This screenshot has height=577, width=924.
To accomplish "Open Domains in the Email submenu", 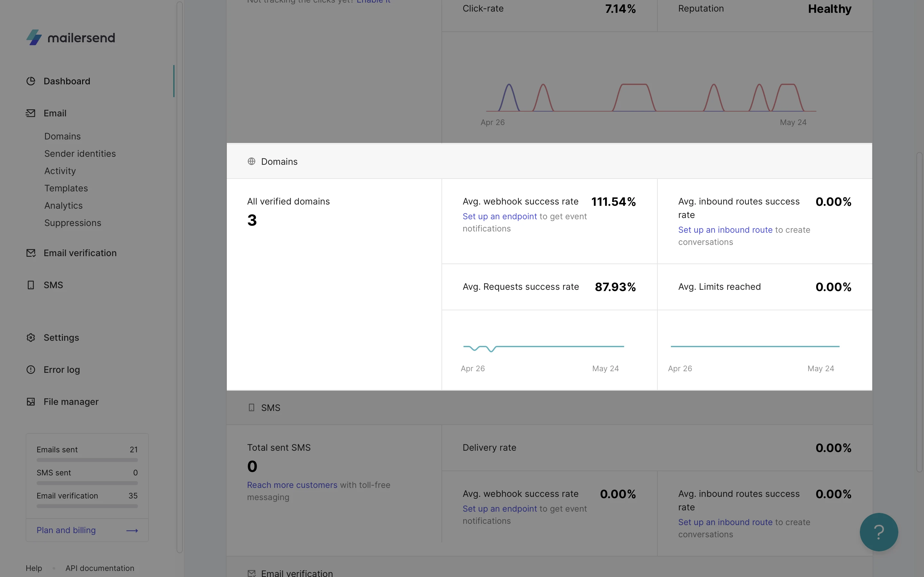I will 63,136.
